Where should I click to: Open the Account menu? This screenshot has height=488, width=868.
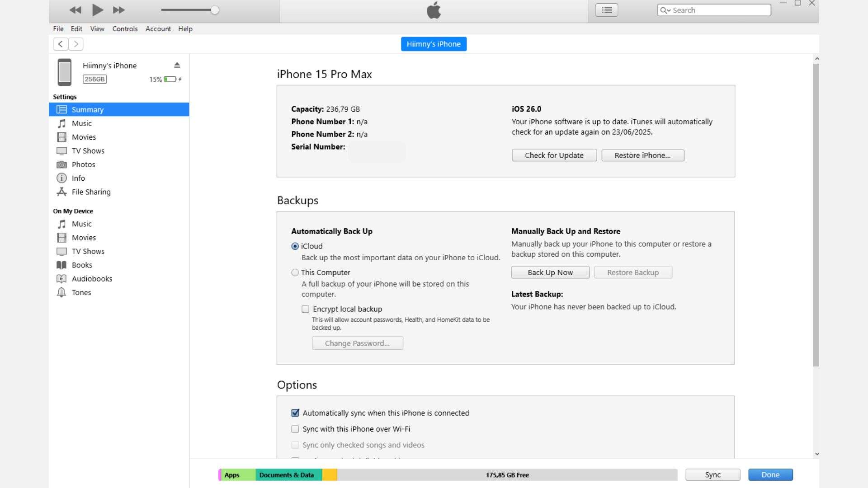pos(158,29)
